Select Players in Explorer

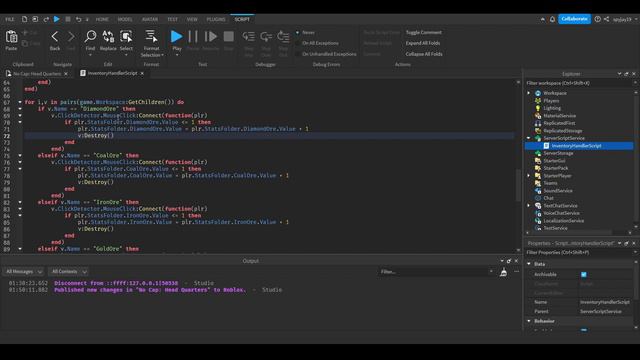tap(551, 101)
